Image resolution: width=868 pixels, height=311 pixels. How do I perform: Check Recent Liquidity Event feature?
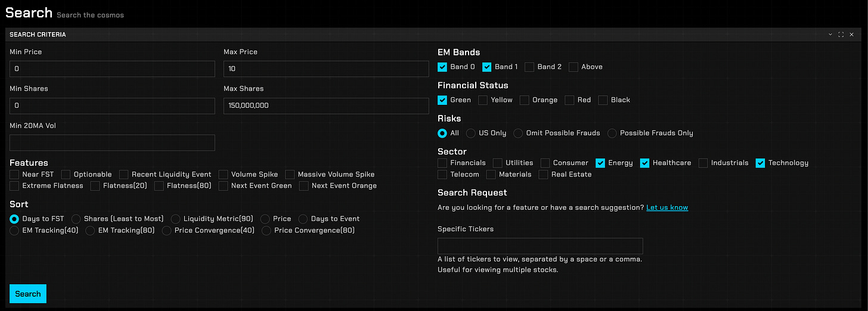coord(124,175)
